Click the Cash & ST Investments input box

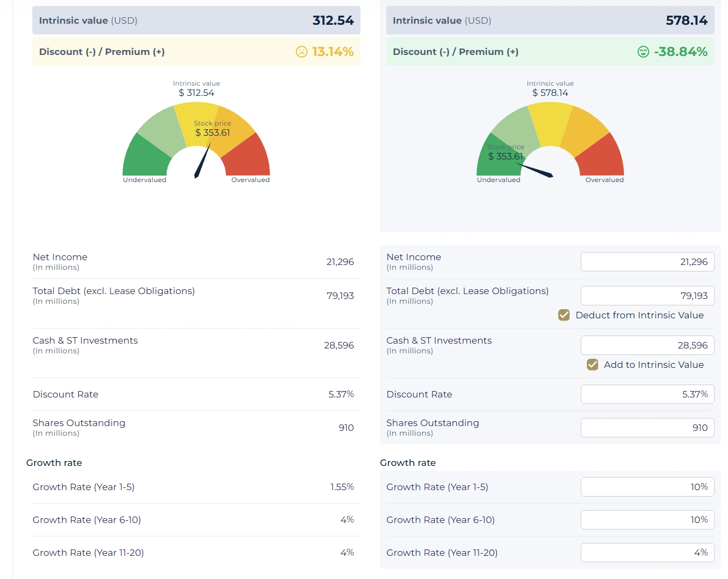[x=647, y=345]
